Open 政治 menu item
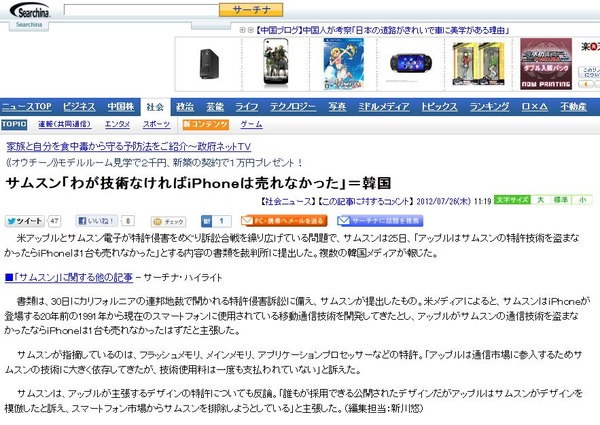 point(185,106)
